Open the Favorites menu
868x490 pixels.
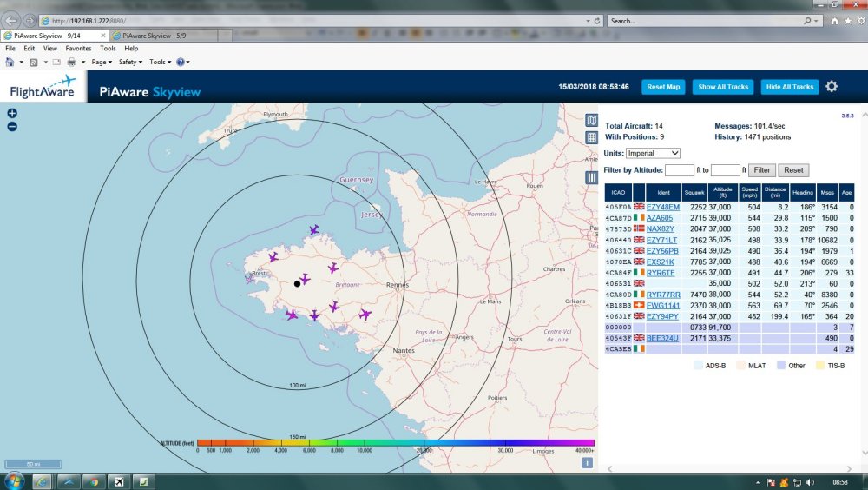[x=78, y=49]
